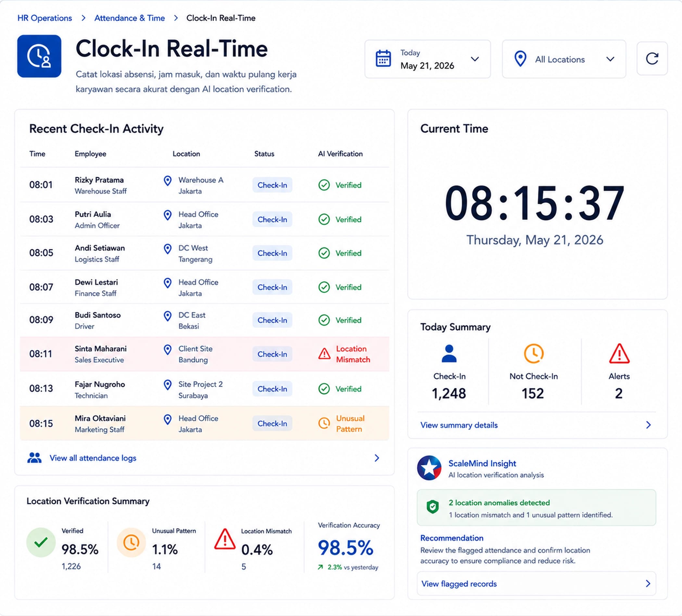Click the orange Unusual Pattern clock icon in Mira's row
Viewport: 682px width, 616px height.
coord(324,423)
